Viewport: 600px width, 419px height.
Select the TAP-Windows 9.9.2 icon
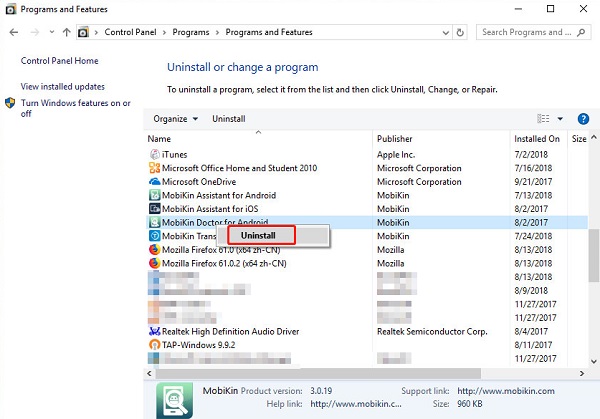click(x=154, y=345)
